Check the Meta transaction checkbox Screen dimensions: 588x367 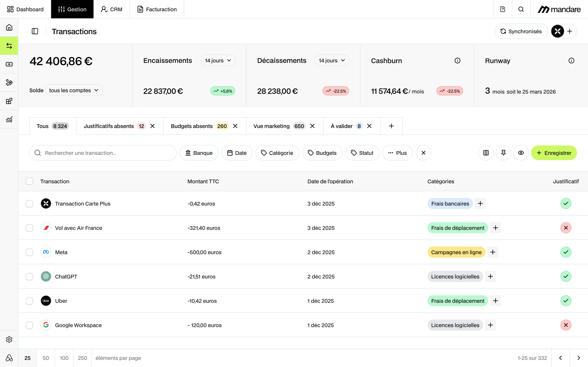point(29,252)
